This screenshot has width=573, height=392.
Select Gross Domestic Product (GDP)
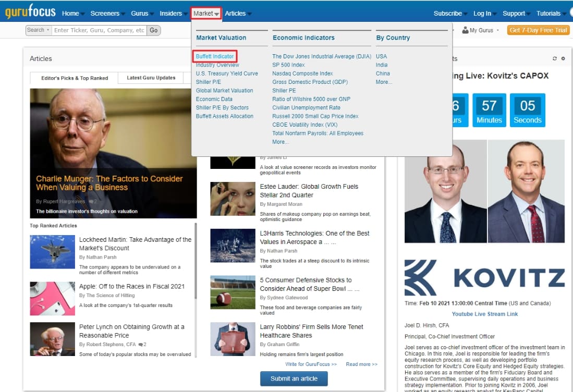click(x=310, y=82)
